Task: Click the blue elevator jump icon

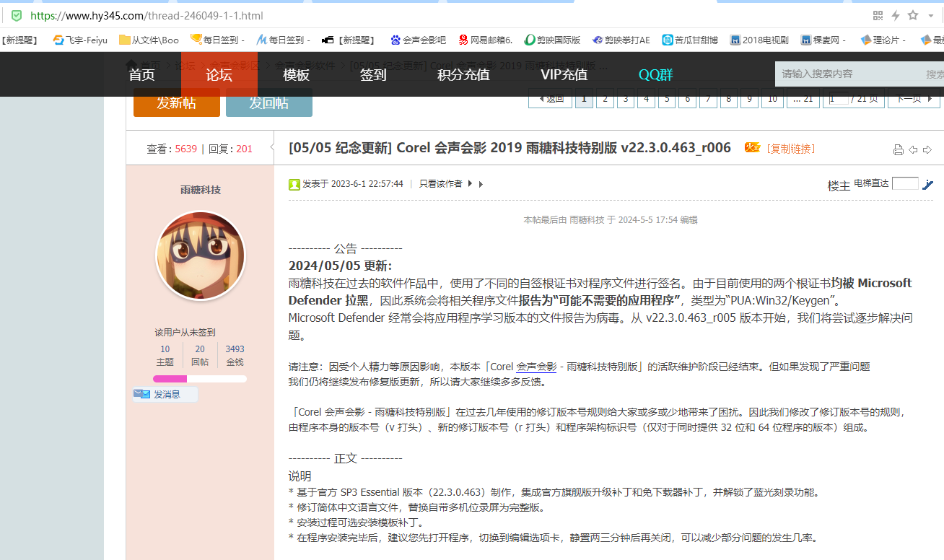Action: pos(928,184)
